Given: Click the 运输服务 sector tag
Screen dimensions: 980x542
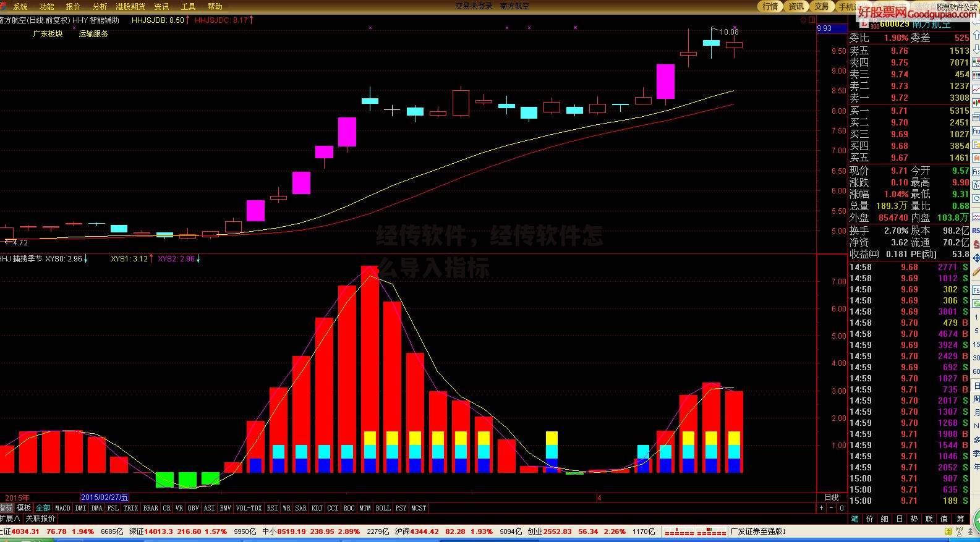Looking at the screenshot, I should [93, 34].
